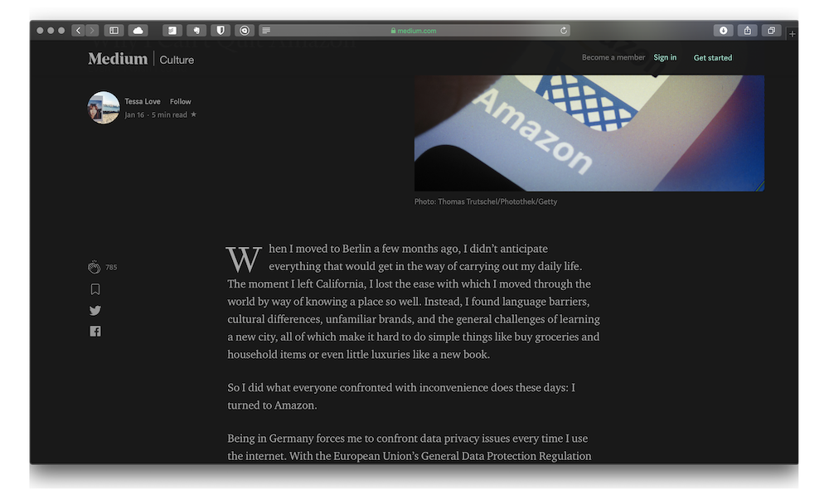Click the drop cap letter W

pos(244,259)
